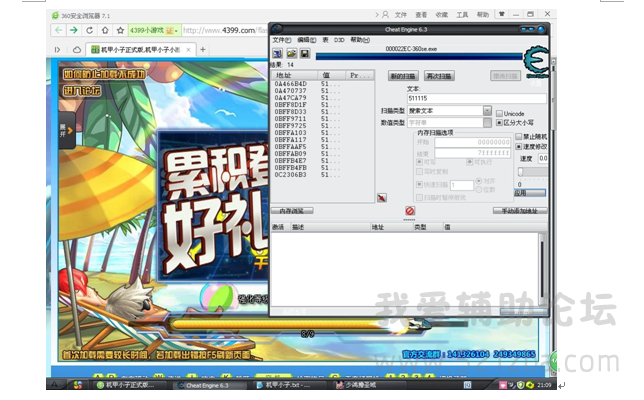644x400 pixels.
Task: Toggle the 速度修改 speedhack checkbox
Action: tap(519, 146)
